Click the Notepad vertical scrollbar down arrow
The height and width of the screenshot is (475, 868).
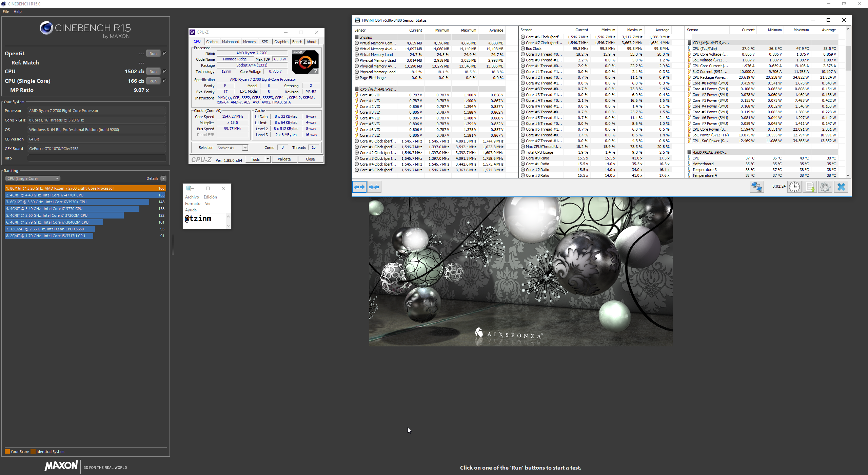point(228,226)
